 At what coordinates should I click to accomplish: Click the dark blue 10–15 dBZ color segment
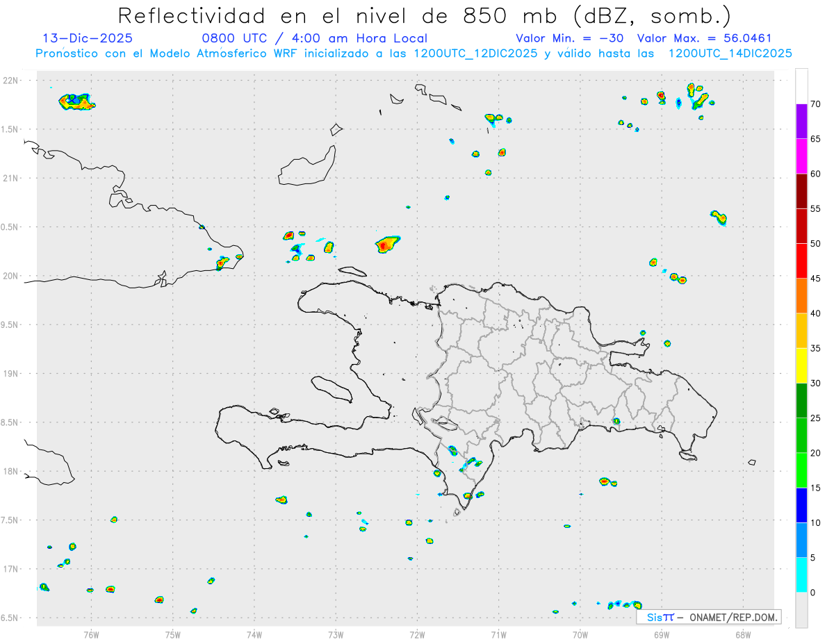coord(801,505)
